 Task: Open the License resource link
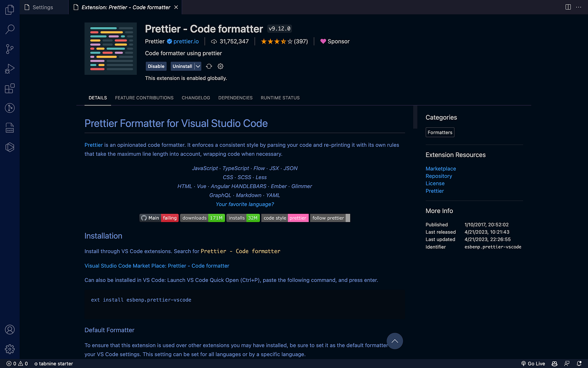click(x=435, y=183)
